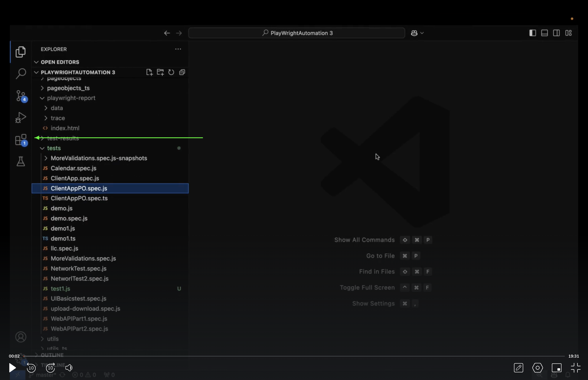This screenshot has height=380, width=588.
Task: Click the video progress bar
Action: click(296, 356)
